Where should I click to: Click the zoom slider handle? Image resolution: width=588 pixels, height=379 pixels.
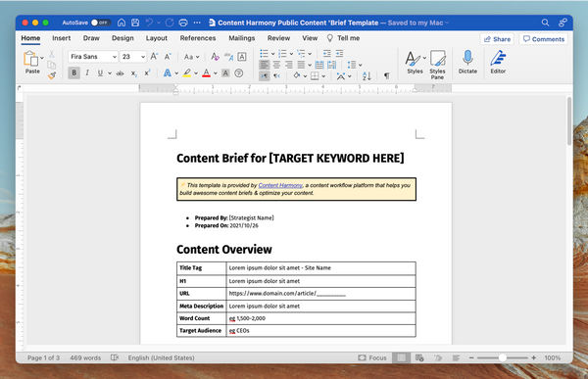point(502,358)
